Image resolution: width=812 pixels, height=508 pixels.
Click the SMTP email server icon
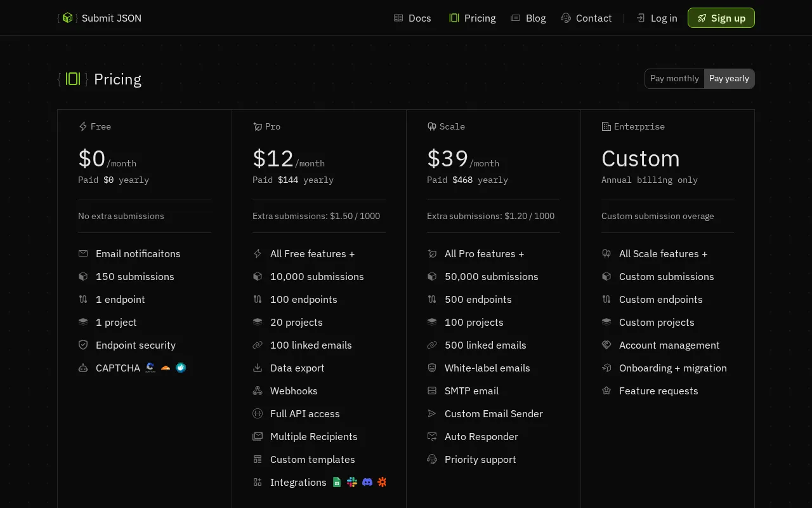[432, 391]
